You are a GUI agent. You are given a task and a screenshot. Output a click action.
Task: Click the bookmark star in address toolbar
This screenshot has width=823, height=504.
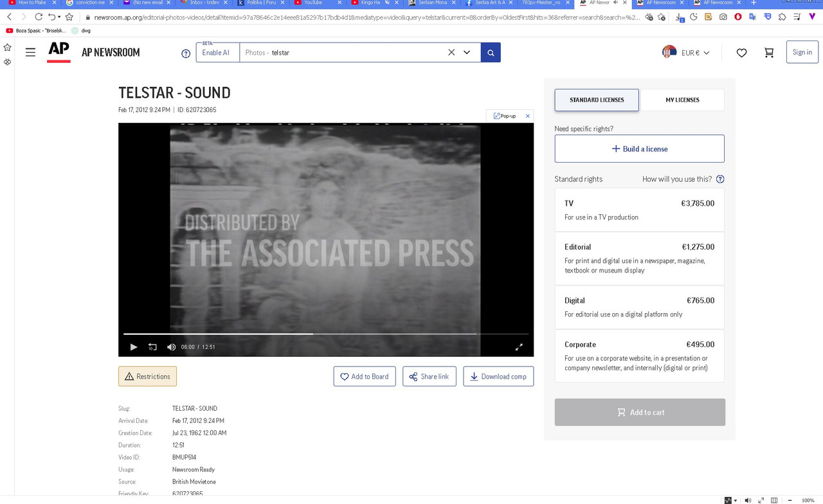pos(69,17)
